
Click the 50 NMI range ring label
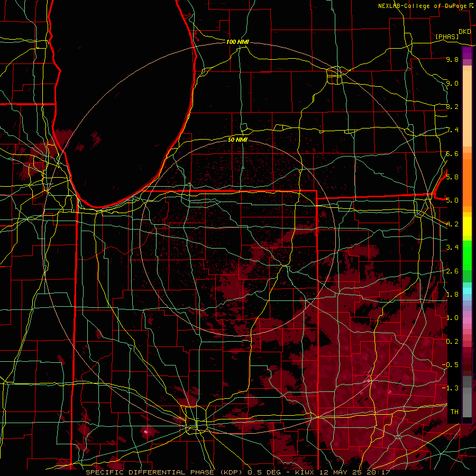pyautogui.click(x=237, y=140)
